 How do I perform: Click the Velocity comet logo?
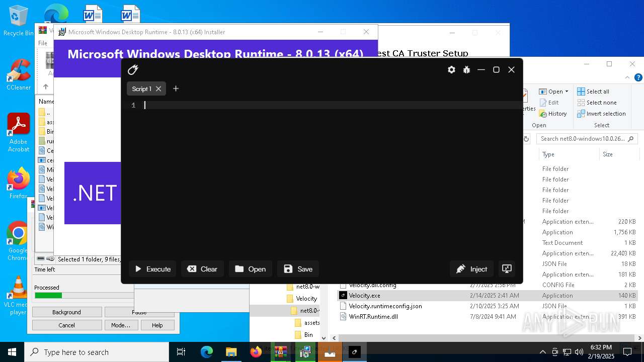click(133, 70)
